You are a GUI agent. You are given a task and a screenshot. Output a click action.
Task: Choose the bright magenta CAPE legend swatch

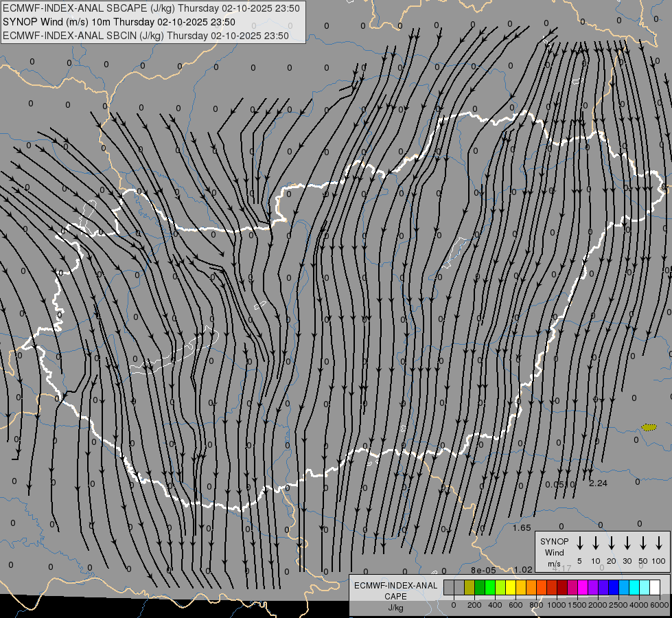(583, 588)
